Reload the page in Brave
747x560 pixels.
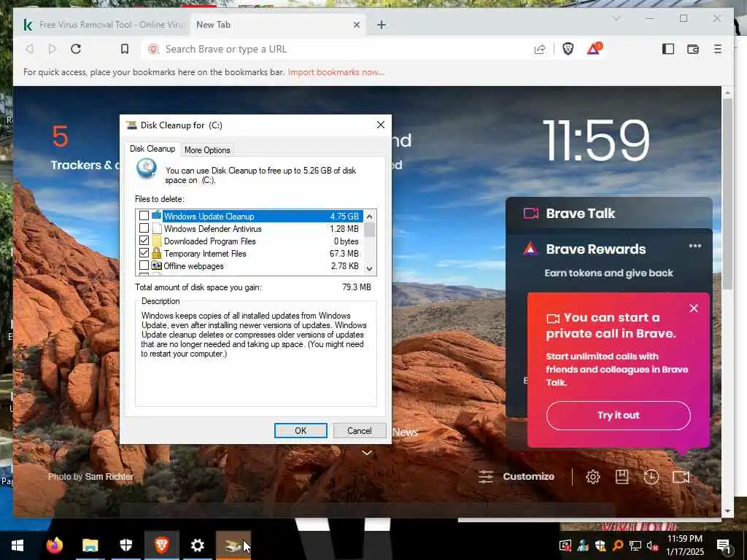(x=76, y=49)
